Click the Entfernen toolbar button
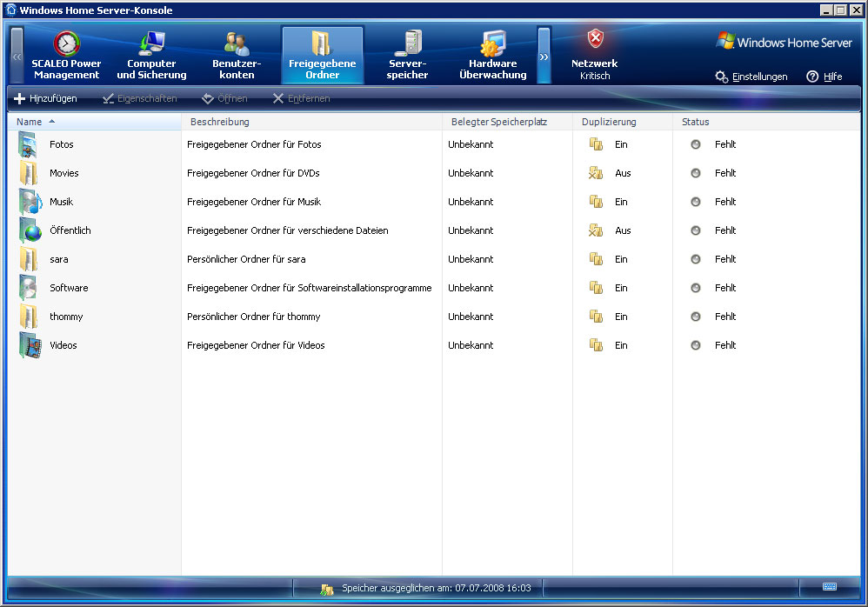This screenshot has width=868, height=607. coord(302,98)
